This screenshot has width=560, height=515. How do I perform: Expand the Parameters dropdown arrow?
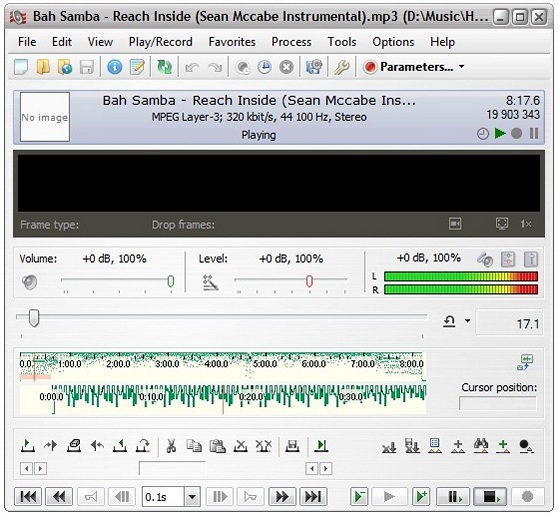(462, 67)
